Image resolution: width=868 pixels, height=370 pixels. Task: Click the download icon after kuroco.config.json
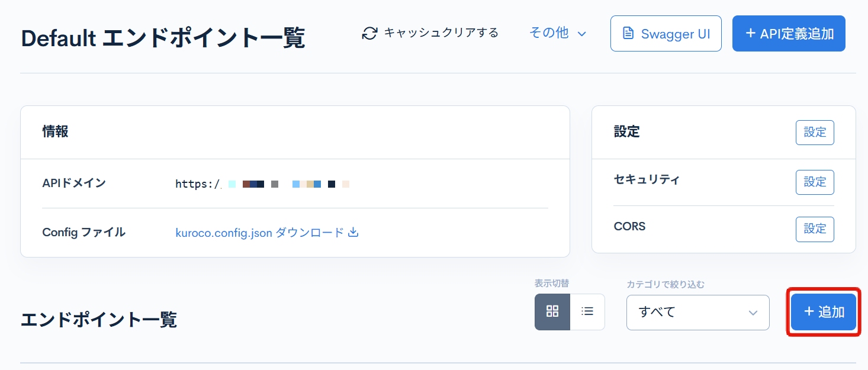pos(353,233)
